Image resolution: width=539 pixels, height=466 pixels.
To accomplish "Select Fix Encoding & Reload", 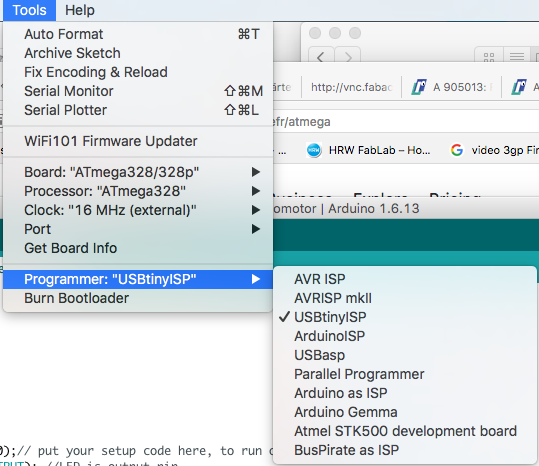I will 138,72.
